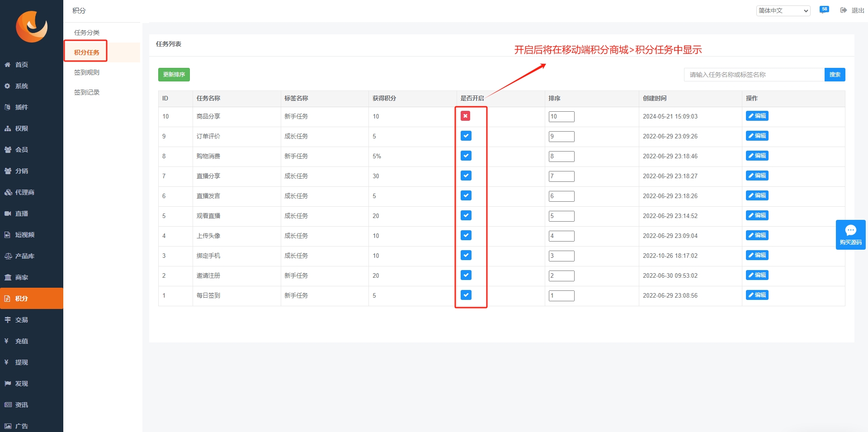Image resolution: width=868 pixels, height=432 pixels.
Task: Edit the 订单评价 task
Action: click(757, 136)
